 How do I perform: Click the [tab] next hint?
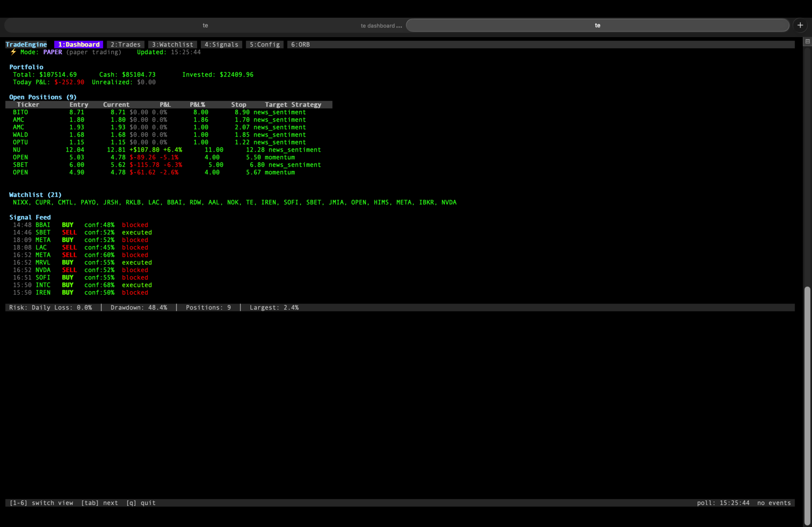[x=99, y=503]
